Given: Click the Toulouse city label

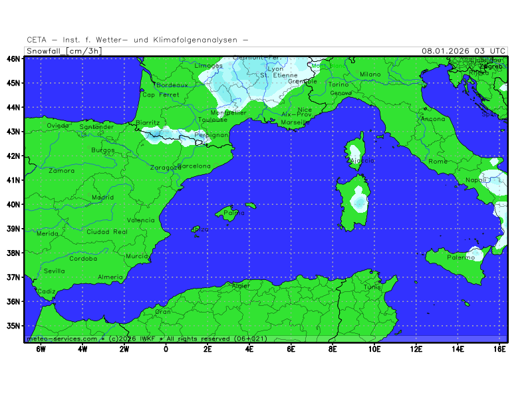Looking at the screenshot, I should click(x=212, y=120).
